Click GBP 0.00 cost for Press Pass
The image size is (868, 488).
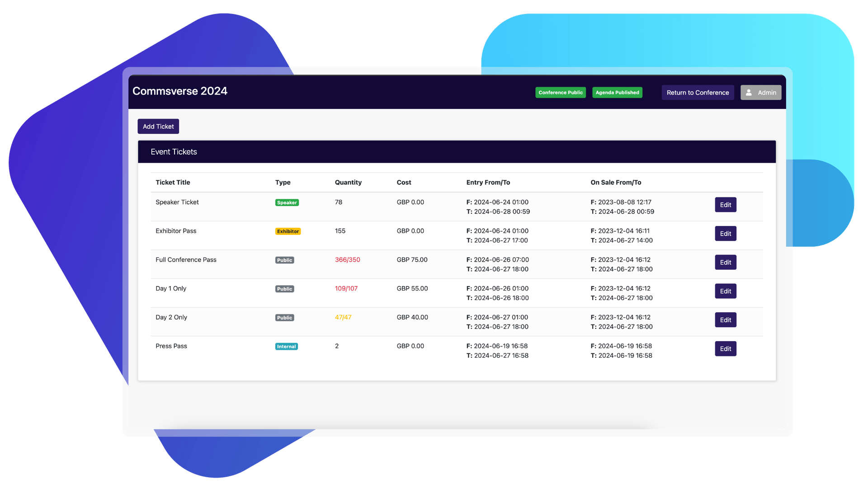click(410, 346)
